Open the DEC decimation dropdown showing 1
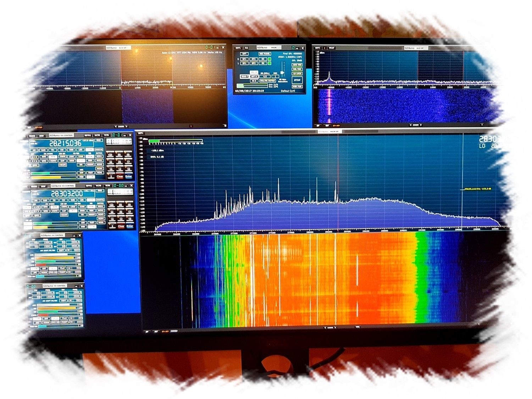The height and width of the screenshot is (399, 532). 275,77
